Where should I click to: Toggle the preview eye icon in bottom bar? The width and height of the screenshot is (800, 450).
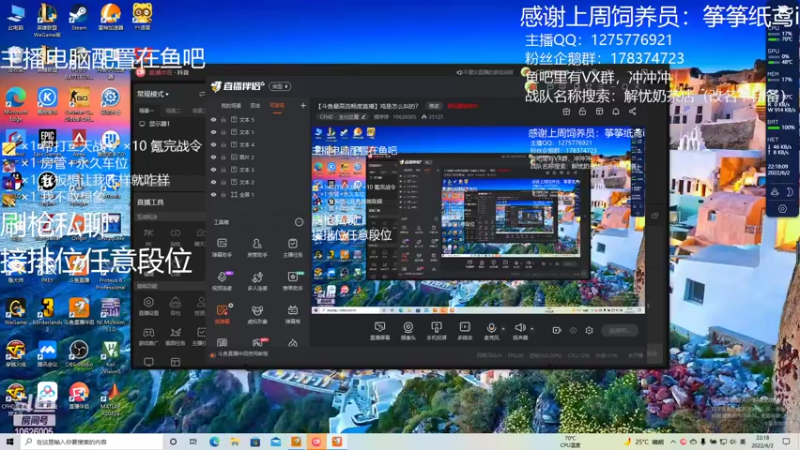coord(573,331)
